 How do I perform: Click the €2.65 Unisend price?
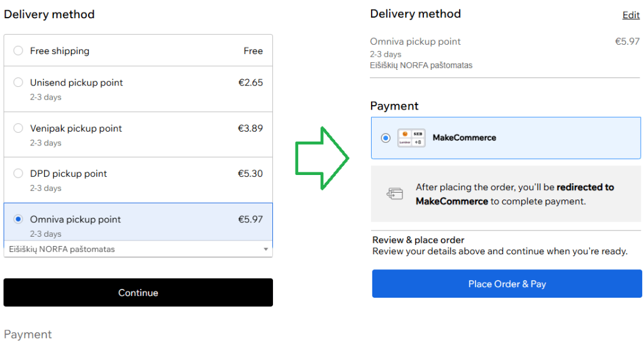pyautogui.click(x=250, y=82)
